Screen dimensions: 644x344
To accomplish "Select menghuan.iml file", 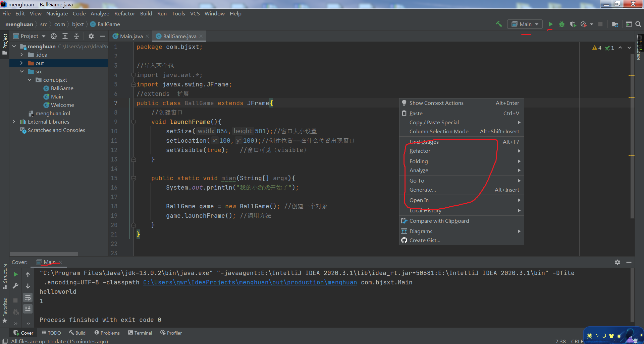I will pyautogui.click(x=53, y=113).
